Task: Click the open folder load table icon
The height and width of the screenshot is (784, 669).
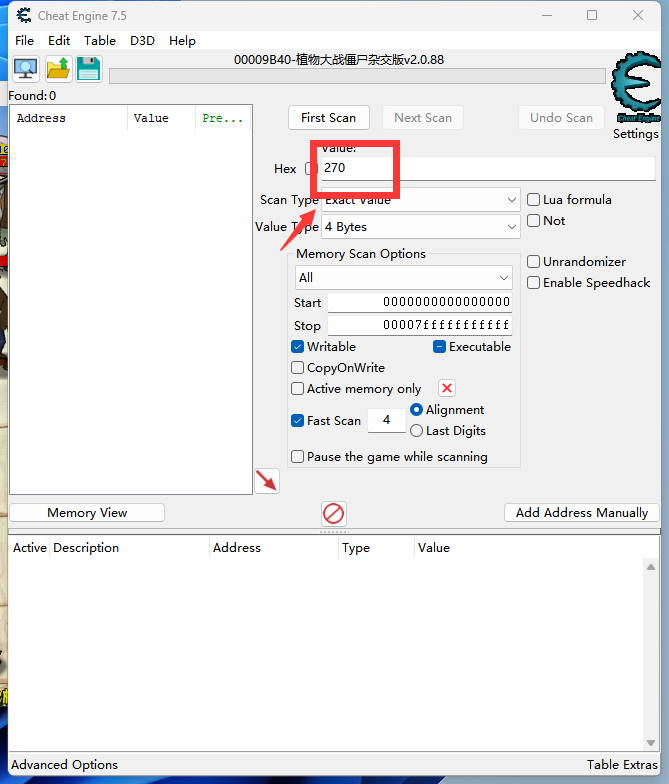Action: pos(58,69)
